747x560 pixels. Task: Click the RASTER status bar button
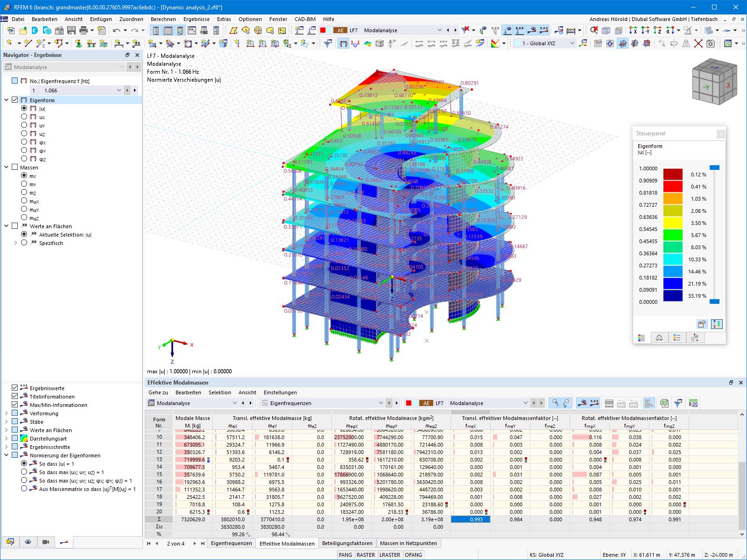click(x=366, y=555)
